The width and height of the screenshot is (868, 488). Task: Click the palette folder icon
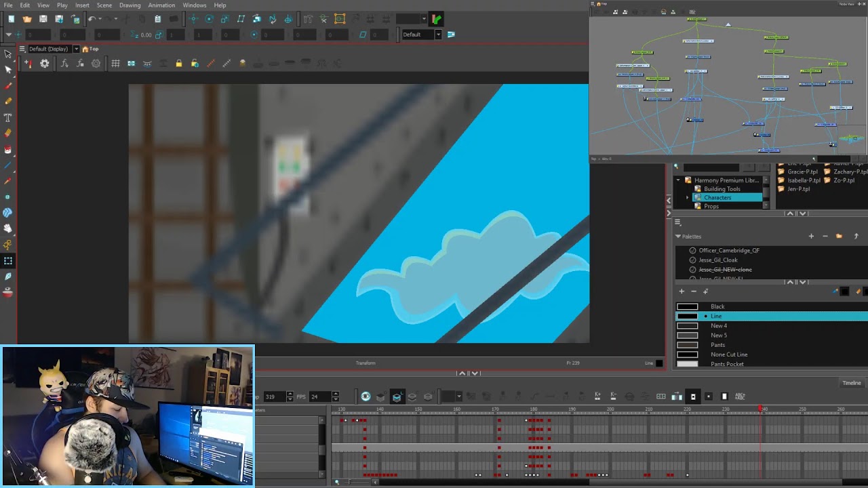(x=839, y=236)
